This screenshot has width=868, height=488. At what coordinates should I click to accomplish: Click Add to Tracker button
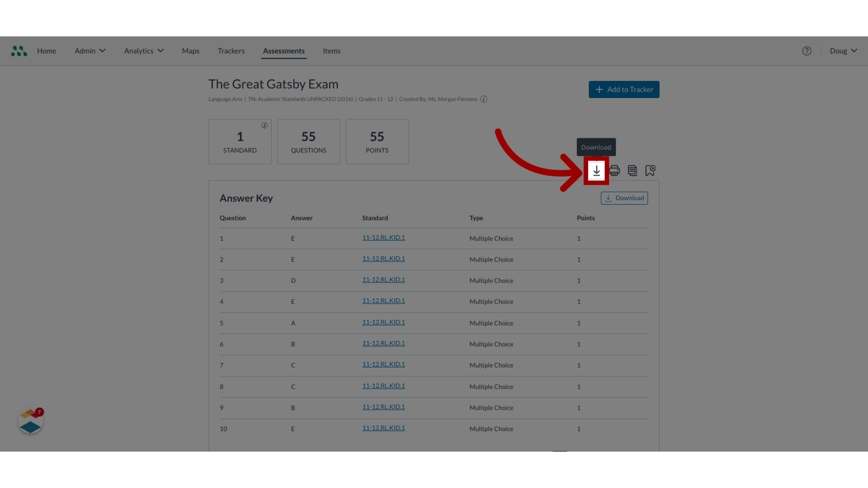pos(624,89)
